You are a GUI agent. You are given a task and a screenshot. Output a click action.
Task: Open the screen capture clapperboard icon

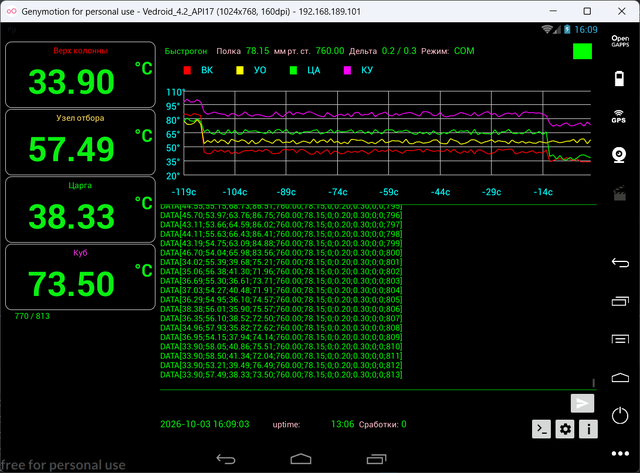click(620, 193)
